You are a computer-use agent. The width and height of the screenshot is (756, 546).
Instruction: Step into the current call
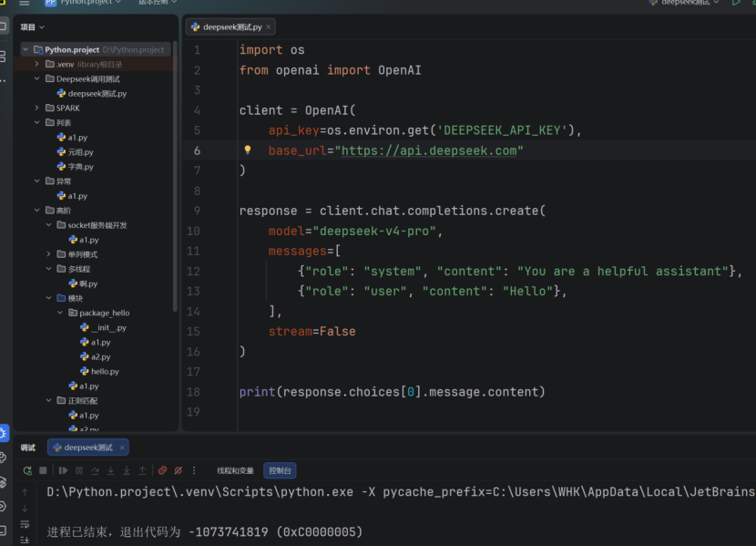tap(111, 470)
